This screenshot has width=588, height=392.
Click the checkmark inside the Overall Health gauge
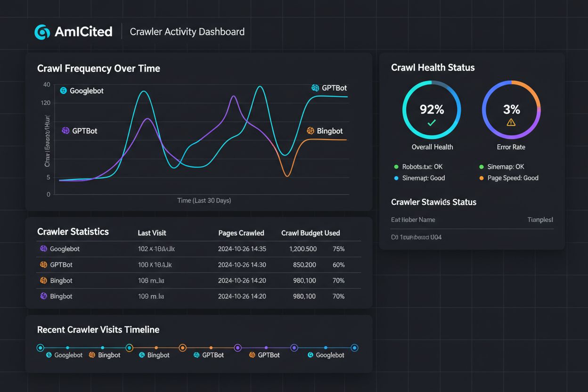point(432,122)
